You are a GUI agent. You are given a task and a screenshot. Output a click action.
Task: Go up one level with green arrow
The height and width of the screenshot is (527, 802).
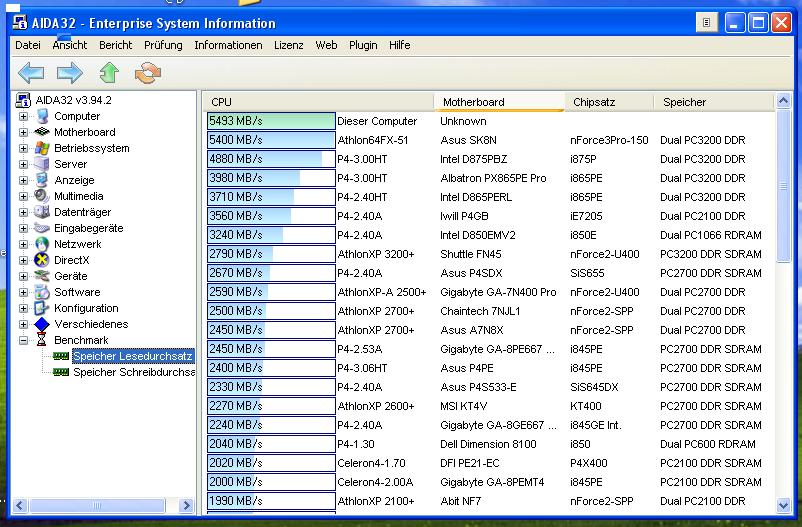[109, 73]
